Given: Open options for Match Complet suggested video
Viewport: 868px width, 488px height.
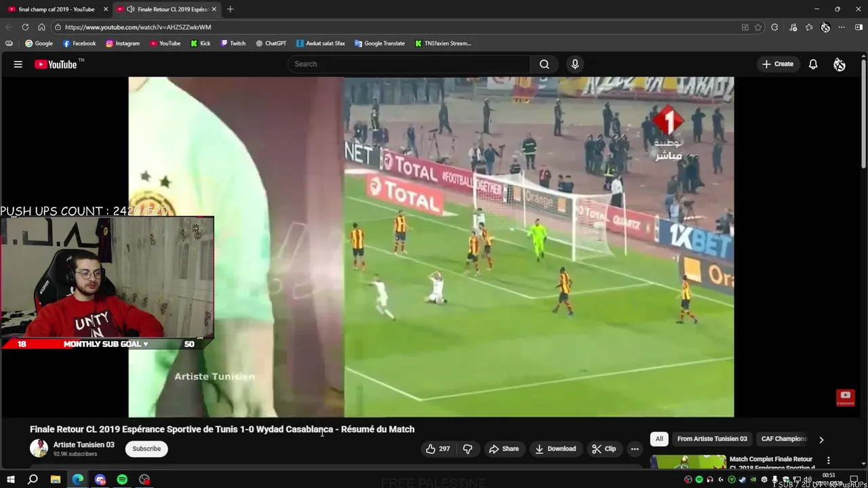Looking at the screenshot, I should (828, 460).
